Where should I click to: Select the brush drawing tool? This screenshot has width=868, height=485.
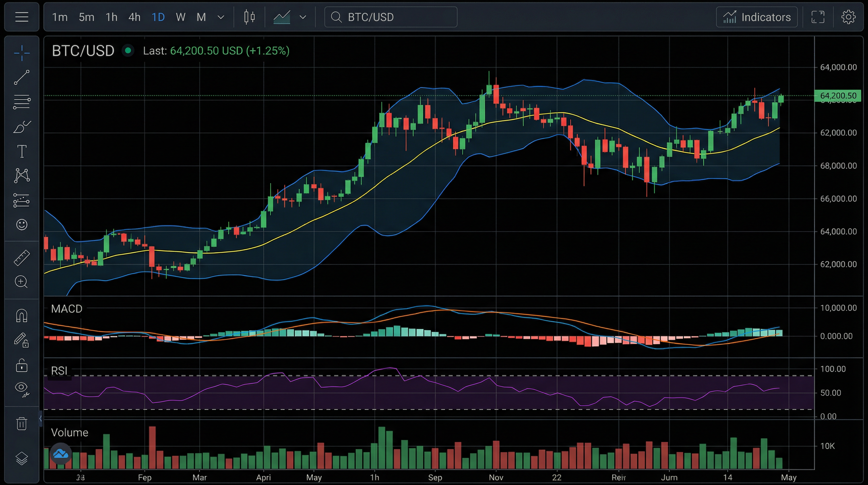coord(21,127)
